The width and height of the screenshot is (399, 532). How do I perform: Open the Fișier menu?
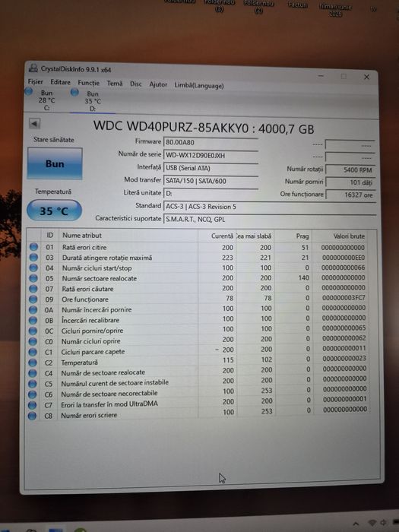click(35, 82)
